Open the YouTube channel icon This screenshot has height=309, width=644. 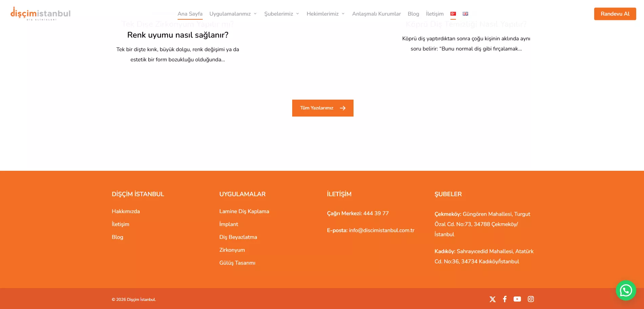pyautogui.click(x=517, y=299)
